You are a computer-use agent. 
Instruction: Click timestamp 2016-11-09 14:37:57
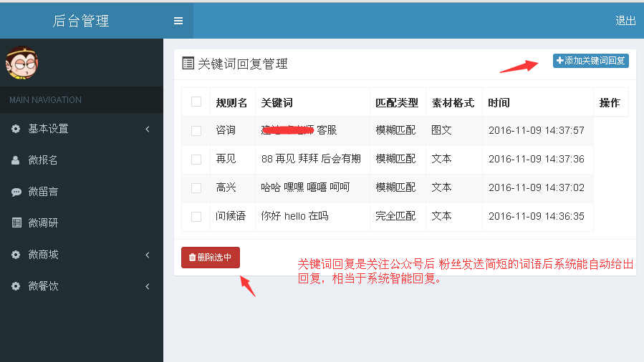[537, 130]
